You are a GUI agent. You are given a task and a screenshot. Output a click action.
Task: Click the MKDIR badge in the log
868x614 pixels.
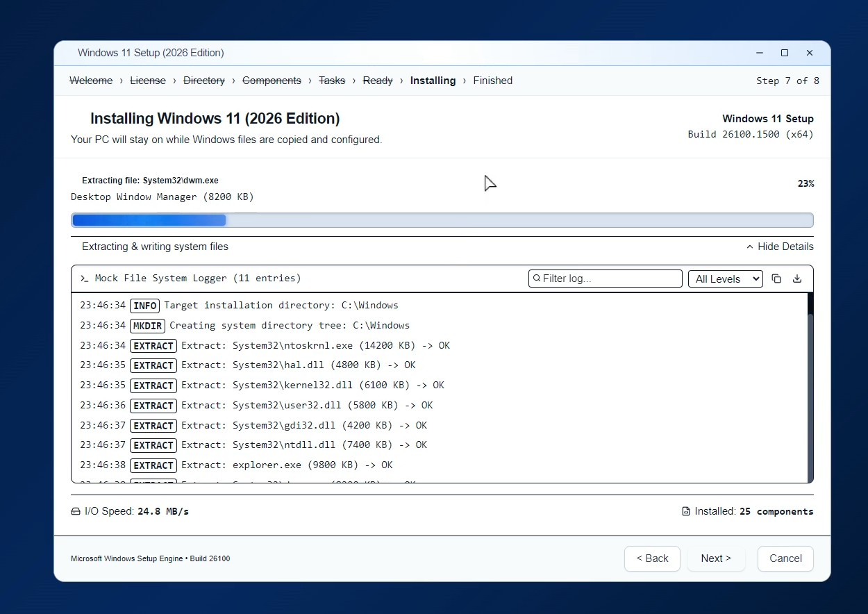147,326
